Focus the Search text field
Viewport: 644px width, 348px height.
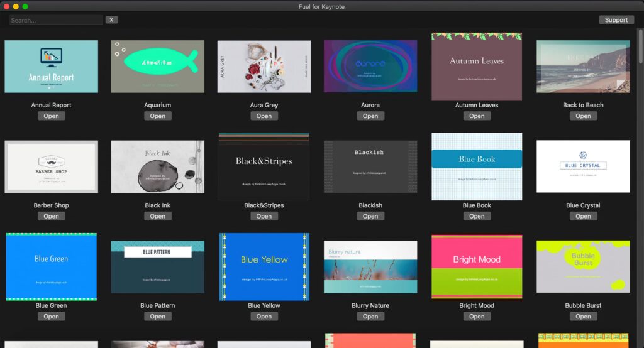(x=55, y=20)
